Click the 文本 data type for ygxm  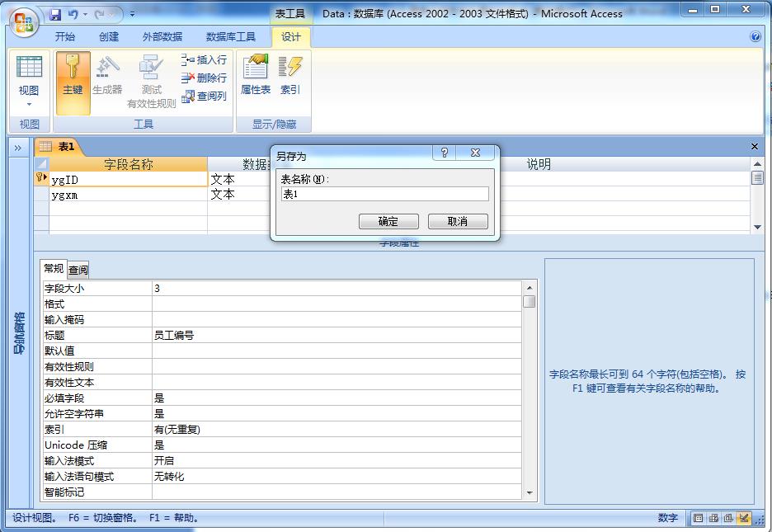239,195
